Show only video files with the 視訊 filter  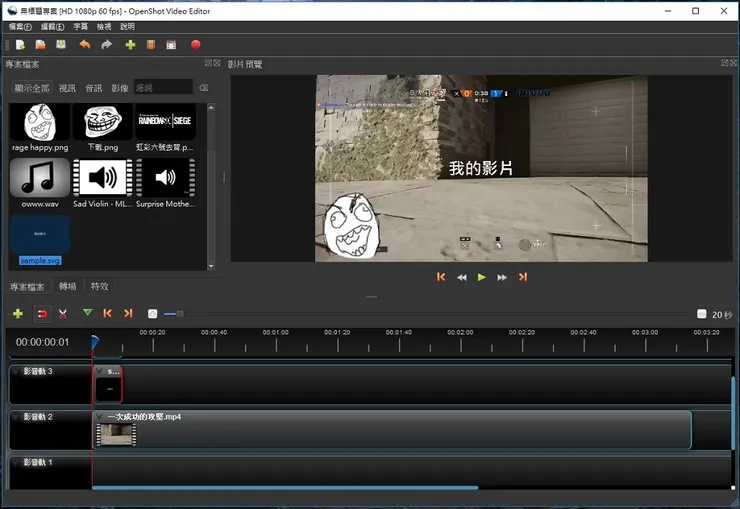[67, 88]
